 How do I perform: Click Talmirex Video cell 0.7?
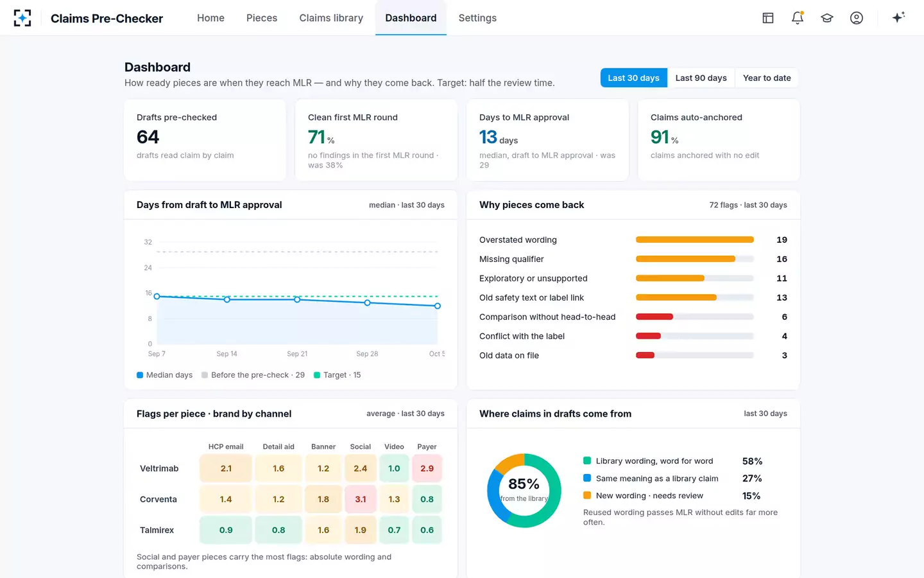[394, 530]
